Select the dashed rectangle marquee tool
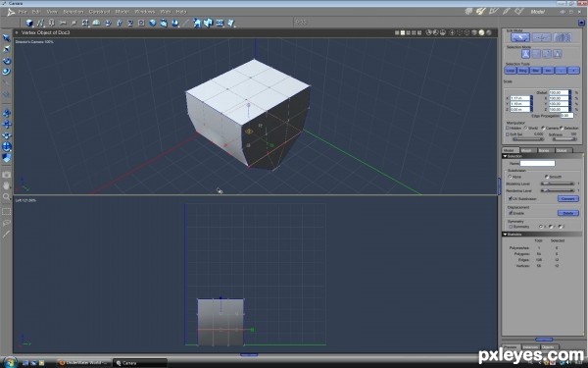The image size is (588, 368). click(x=7, y=212)
